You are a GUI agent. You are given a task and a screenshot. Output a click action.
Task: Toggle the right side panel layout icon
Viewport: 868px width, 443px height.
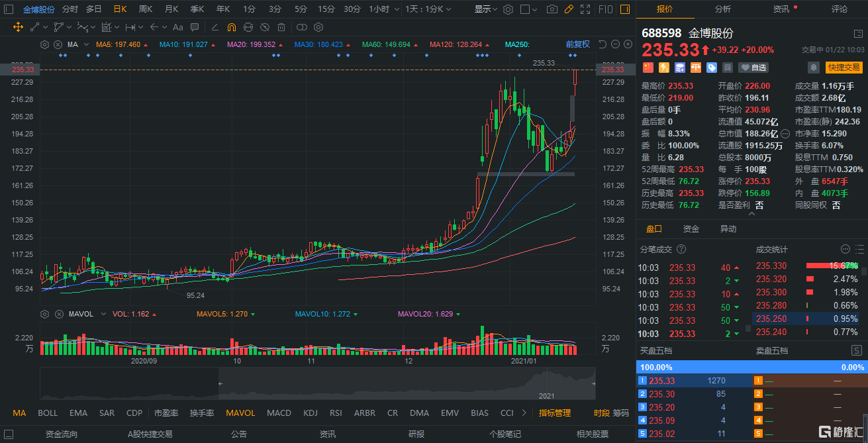[625, 9]
